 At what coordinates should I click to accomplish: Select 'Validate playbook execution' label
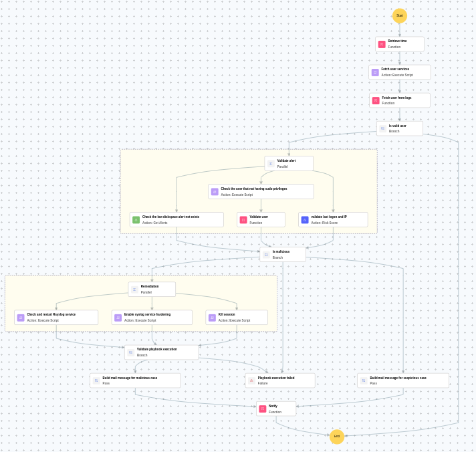tap(156, 350)
